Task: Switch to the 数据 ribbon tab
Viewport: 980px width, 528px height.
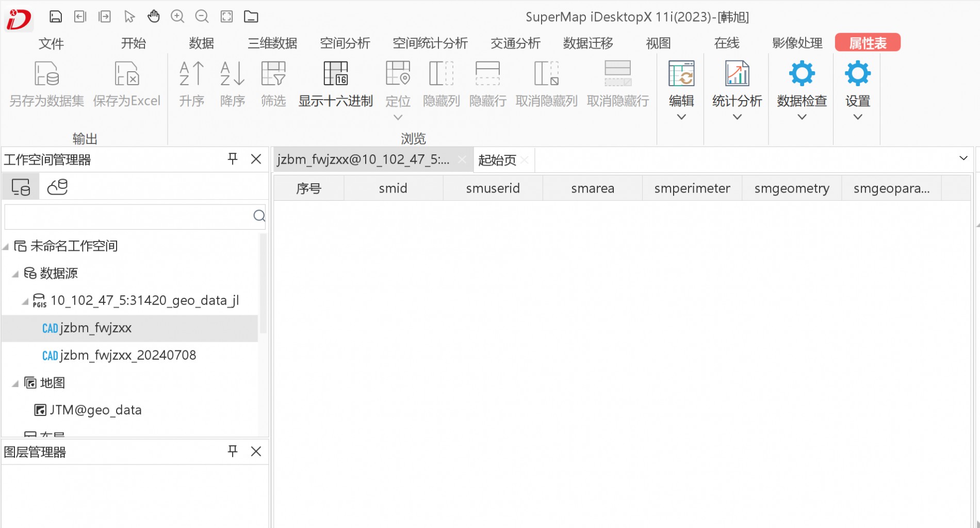Action: pos(202,43)
